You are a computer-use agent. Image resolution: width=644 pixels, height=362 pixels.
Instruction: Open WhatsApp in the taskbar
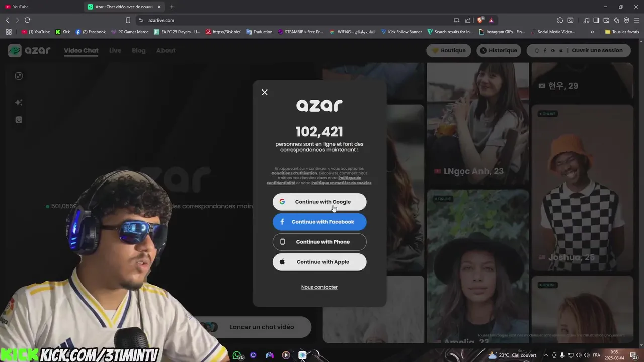coord(237,355)
